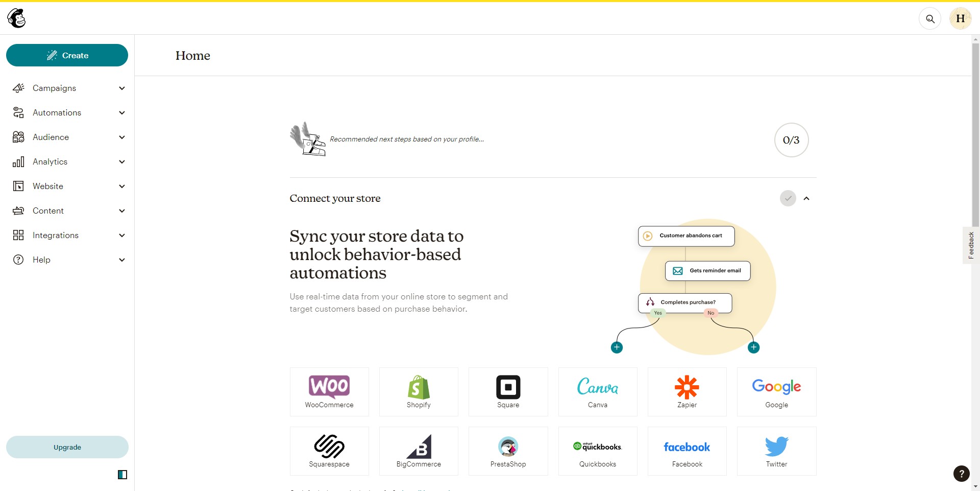Click the Campaigns megaphone icon
Screen dimensions: 980x491
[18, 88]
